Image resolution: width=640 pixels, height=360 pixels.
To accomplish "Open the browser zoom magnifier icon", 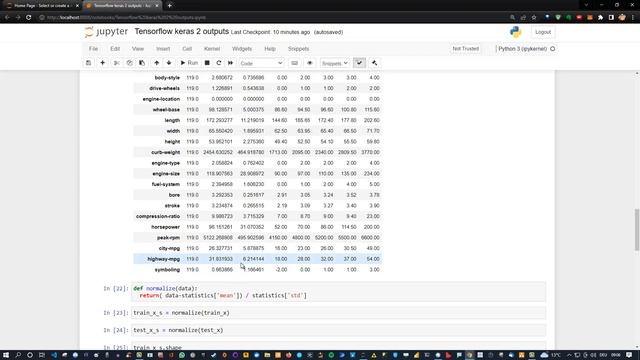I will coord(512,18).
